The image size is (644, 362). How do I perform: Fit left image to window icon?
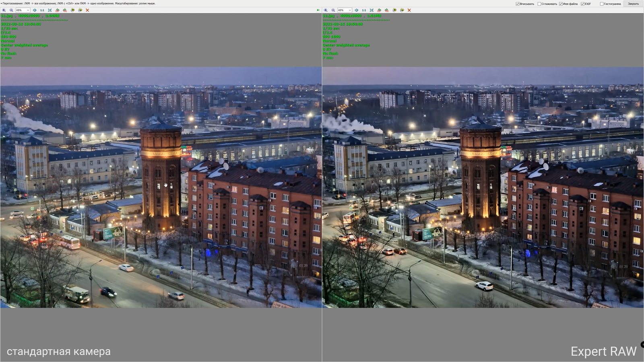50,10
